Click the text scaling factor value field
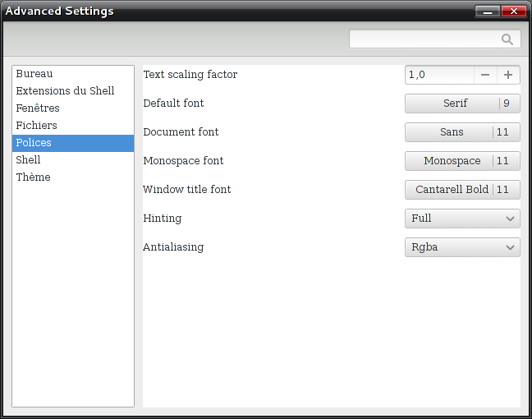 pos(439,75)
